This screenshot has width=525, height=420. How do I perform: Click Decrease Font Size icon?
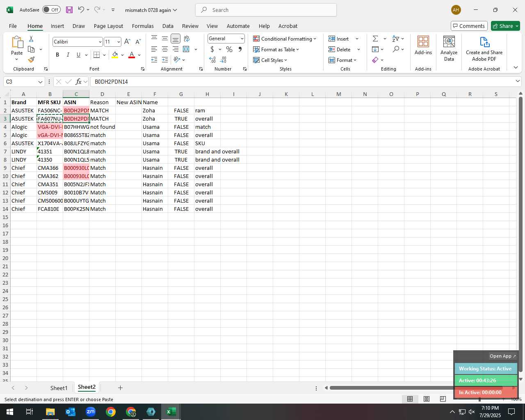point(138,42)
